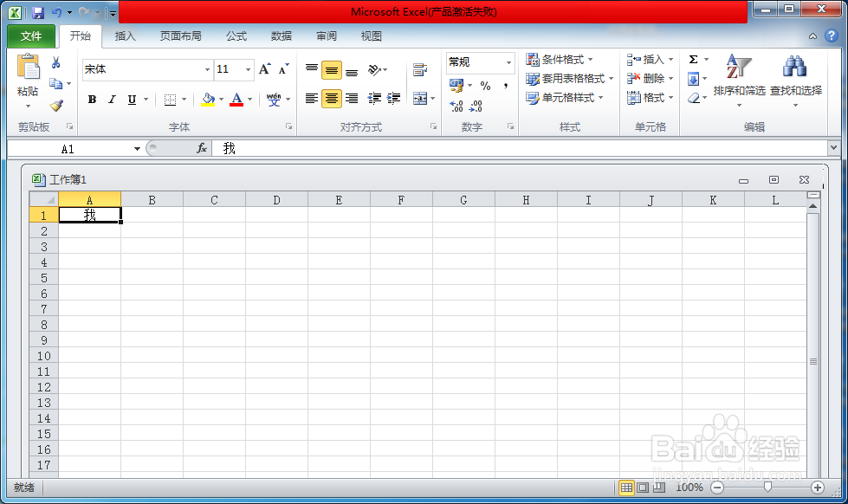Click the zoom slider handle
The height and width of the screenshot is (504, 848).
[767, 488]
